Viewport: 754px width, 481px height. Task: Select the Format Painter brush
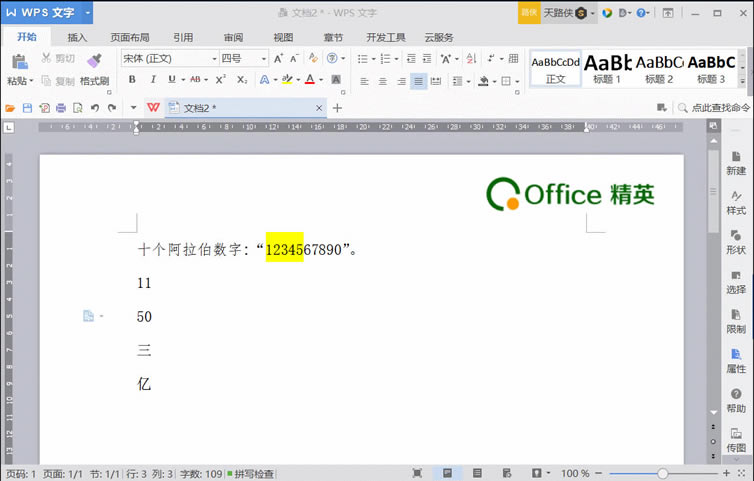94,61
